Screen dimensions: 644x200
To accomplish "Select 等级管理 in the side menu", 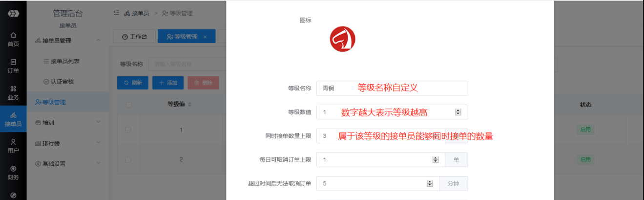I will (x=68, y=102).
